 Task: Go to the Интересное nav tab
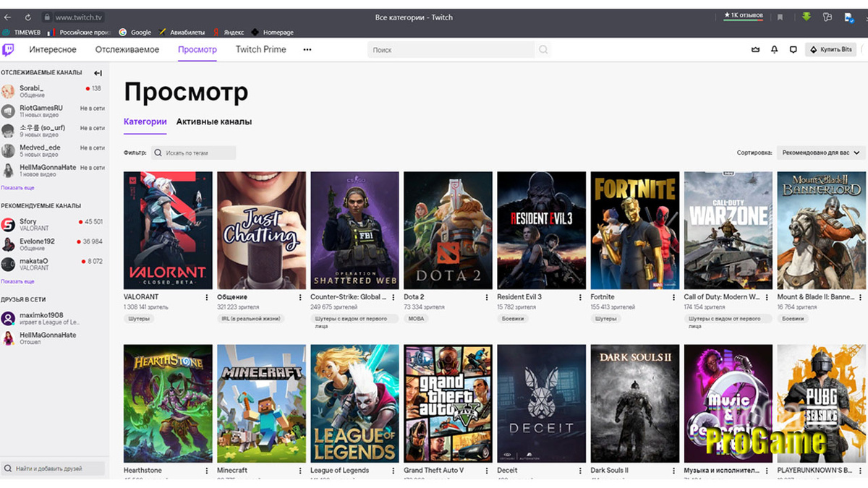(x=53, y=50)
